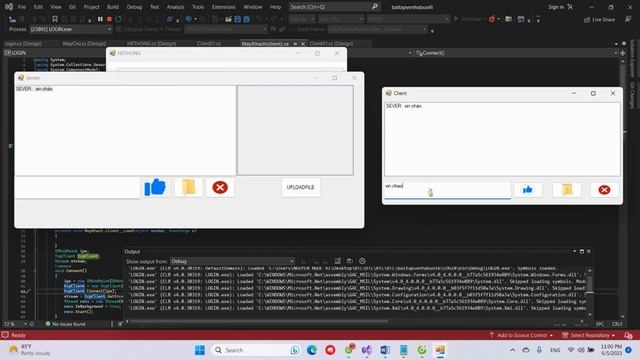Screen dimensions: 640x360
Task: Switch to the Client01.cs tab
Action: 209,43
